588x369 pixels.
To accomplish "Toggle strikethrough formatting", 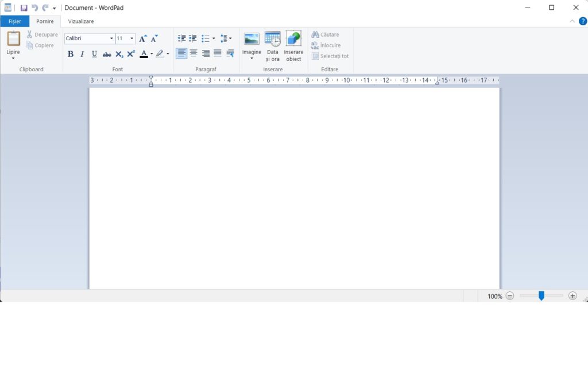I will coord(106,54).
